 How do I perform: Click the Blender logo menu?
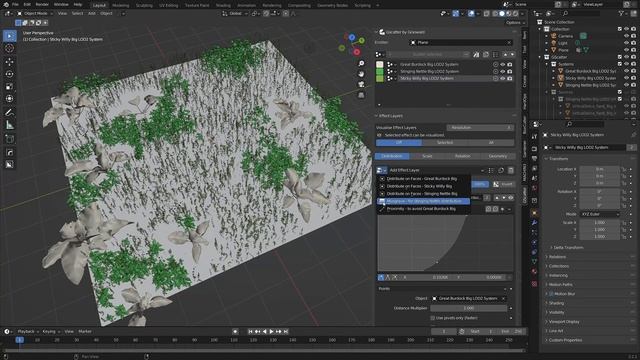click(5, 4)
